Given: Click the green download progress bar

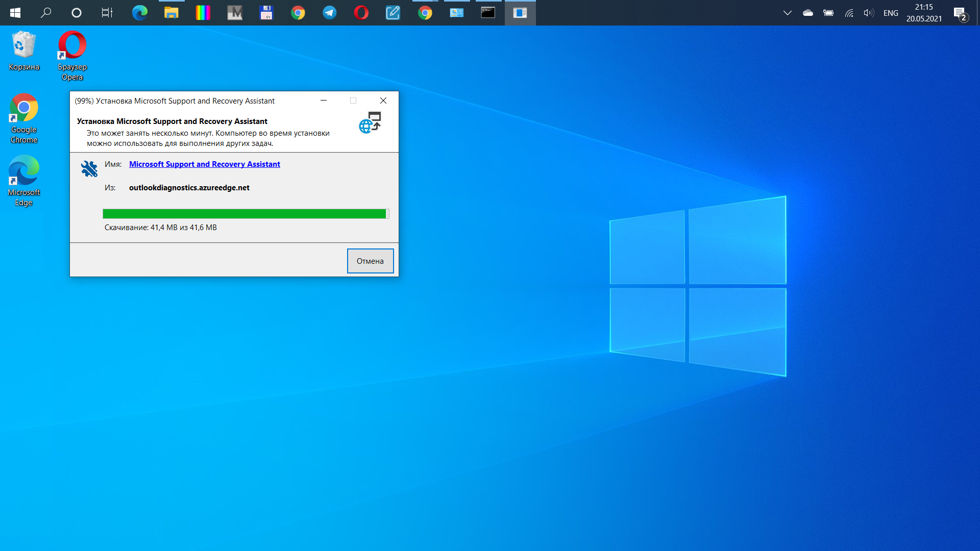Looking at the screenshot, I should click(x=246, y=214).
